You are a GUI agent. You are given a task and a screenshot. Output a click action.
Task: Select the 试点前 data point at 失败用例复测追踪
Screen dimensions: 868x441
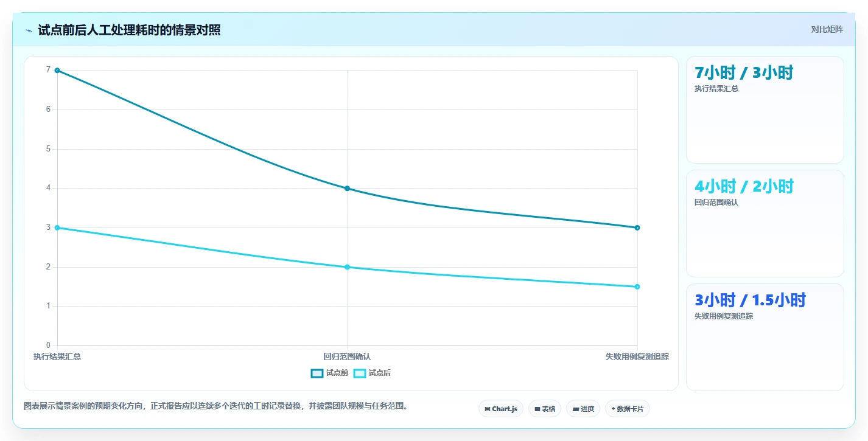click(637, 227)
